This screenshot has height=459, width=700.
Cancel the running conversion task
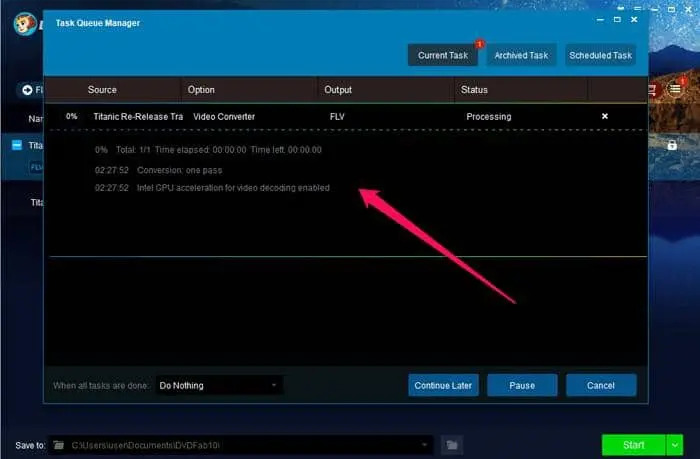point(601,385)
